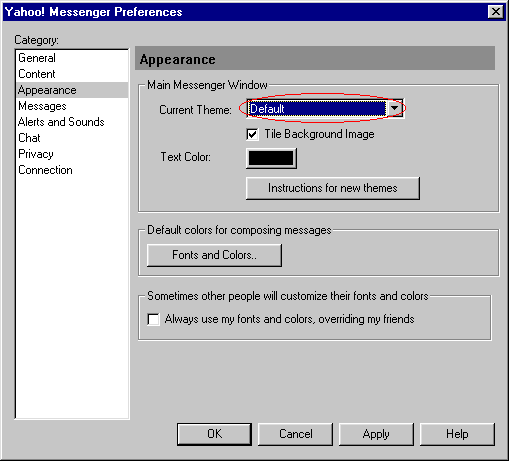Screen dimensions: 509x461
Task: Select the General category
Action: (37, 58)
